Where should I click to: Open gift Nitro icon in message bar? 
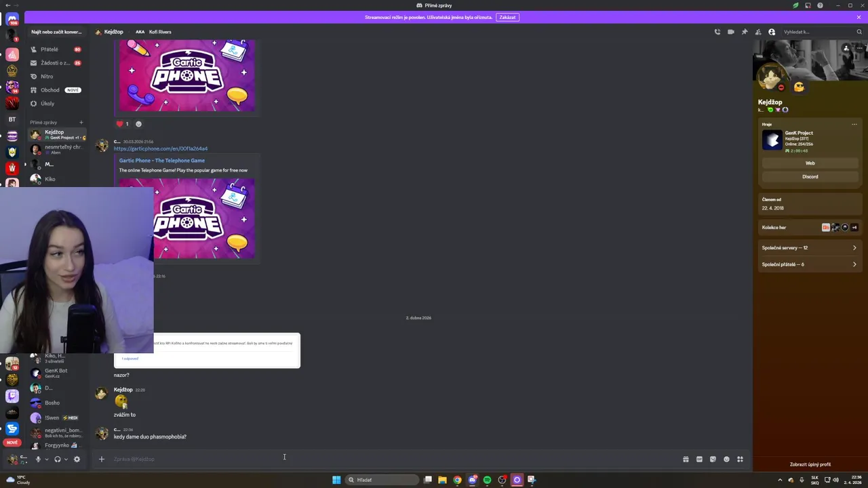point(686,459)
